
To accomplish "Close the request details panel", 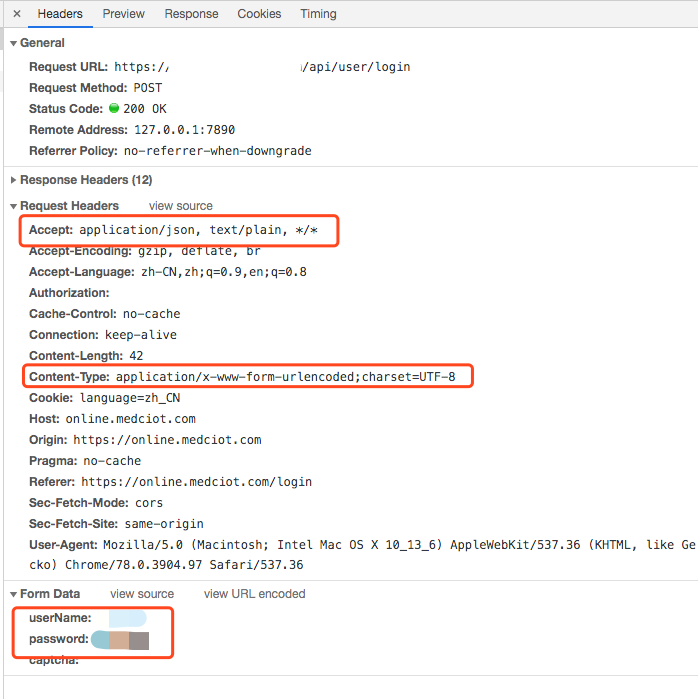I will coord(17,14).
